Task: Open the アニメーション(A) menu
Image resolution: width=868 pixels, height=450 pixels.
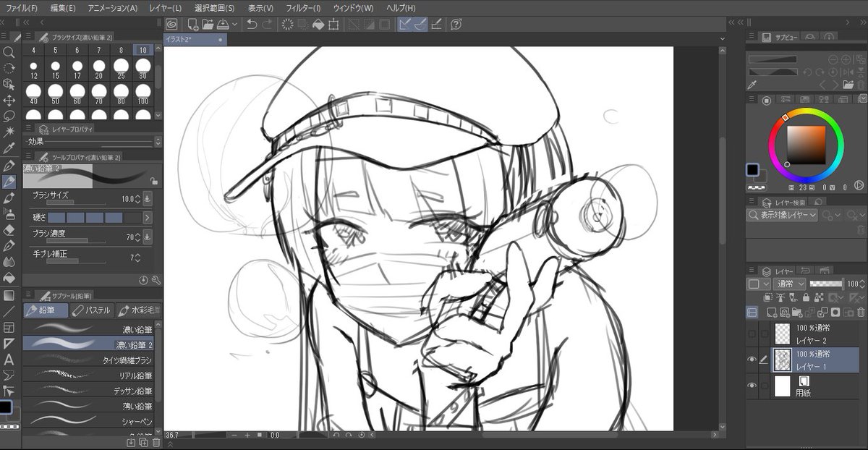Action: coord(112,8)
